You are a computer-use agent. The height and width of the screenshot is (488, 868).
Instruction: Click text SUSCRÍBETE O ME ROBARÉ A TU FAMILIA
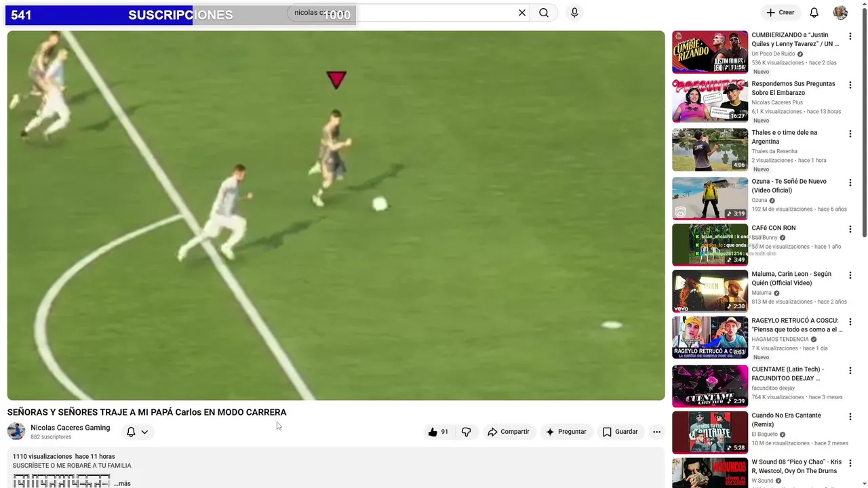(72, 466)
